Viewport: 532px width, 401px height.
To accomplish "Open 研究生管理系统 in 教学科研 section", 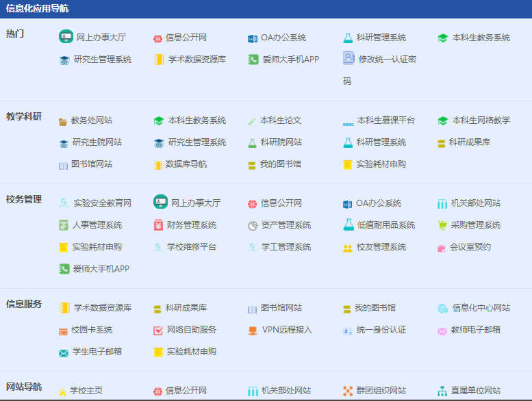I will (x=197, y=142).
